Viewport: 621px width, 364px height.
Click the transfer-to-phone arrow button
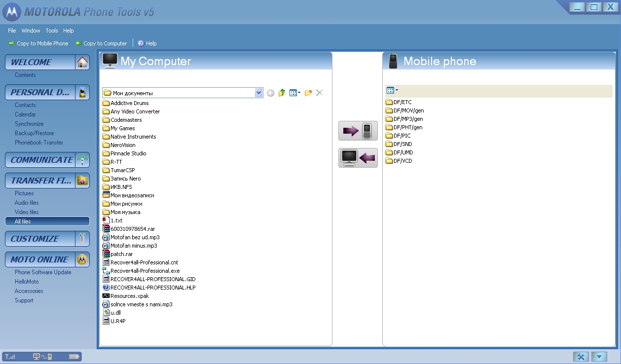pos(358,131)
